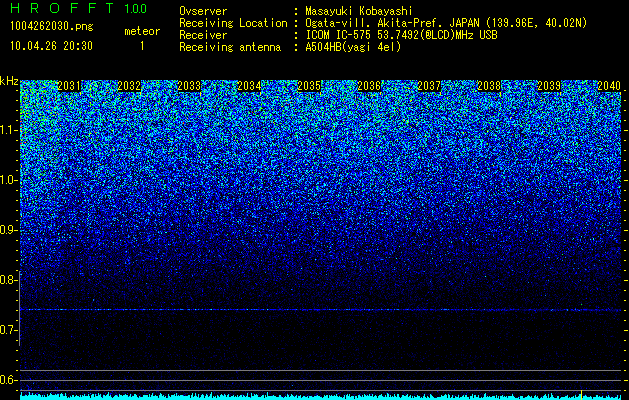Screen dimensions: 629x400
Task: Click the 1.1 kHz axis label
Action: (9, 130)
